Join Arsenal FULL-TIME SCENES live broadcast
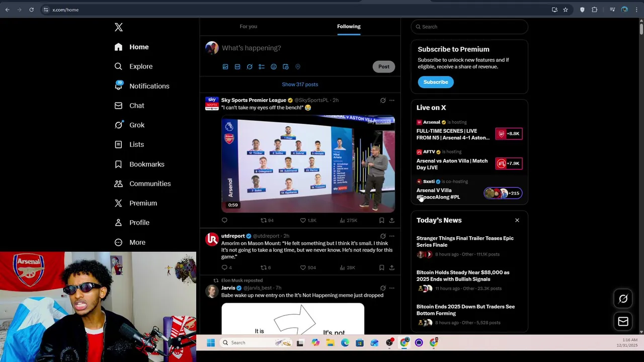The image size is (644, 362). point(469,130)
